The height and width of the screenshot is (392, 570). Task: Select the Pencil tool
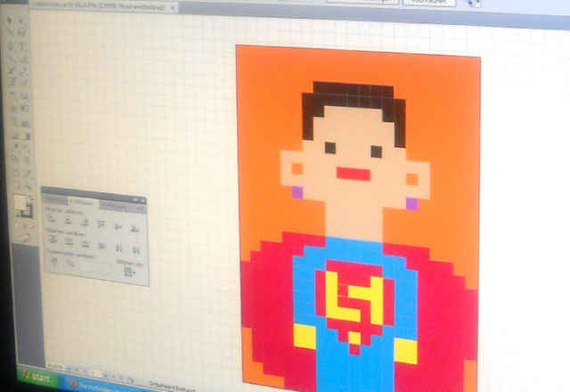point(23,71)
